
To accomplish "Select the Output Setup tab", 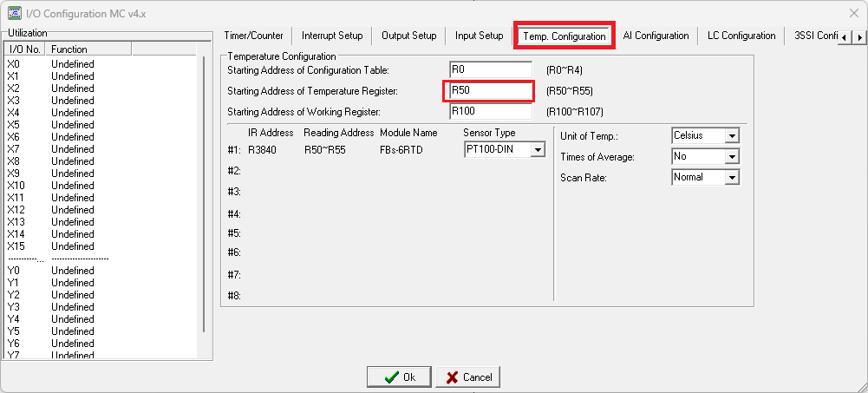I will click(x=408, y=36).
